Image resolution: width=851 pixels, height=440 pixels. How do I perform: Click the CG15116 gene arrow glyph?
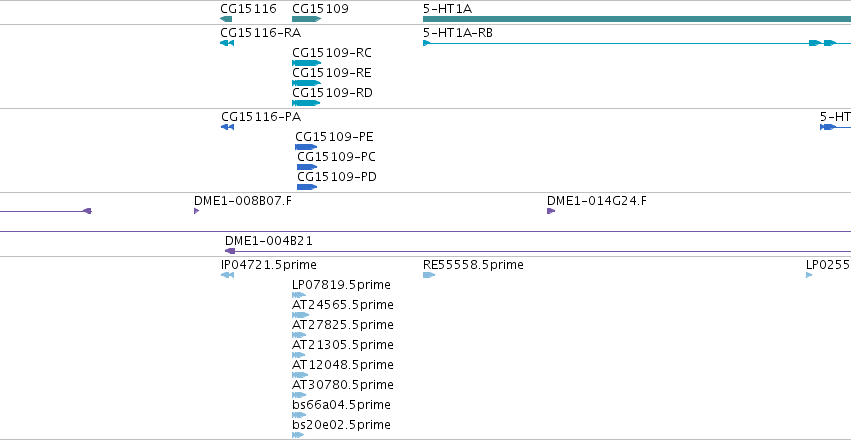(226, 19)
